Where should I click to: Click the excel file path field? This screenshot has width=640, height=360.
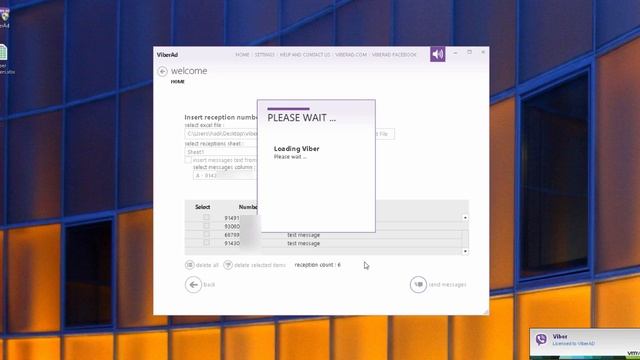pyautogui.click(x=221, y=134)
